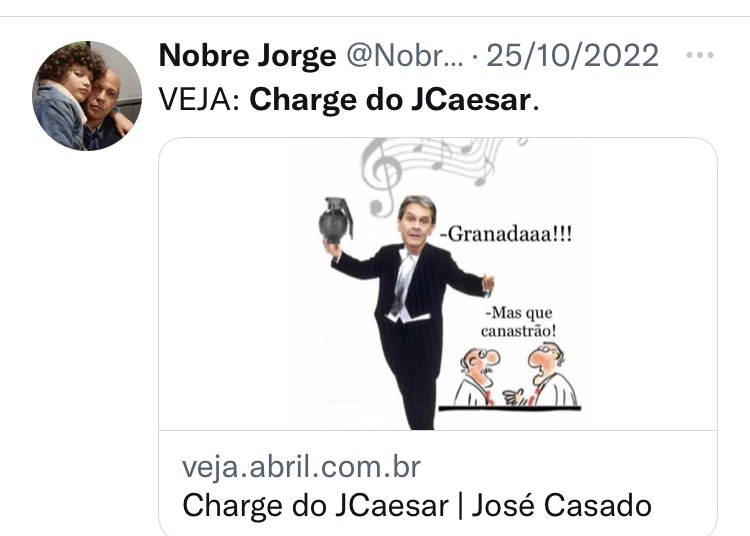Open the tweet via the 25/10/2022 date
This screenshot has width=750, height=536.
573,55
